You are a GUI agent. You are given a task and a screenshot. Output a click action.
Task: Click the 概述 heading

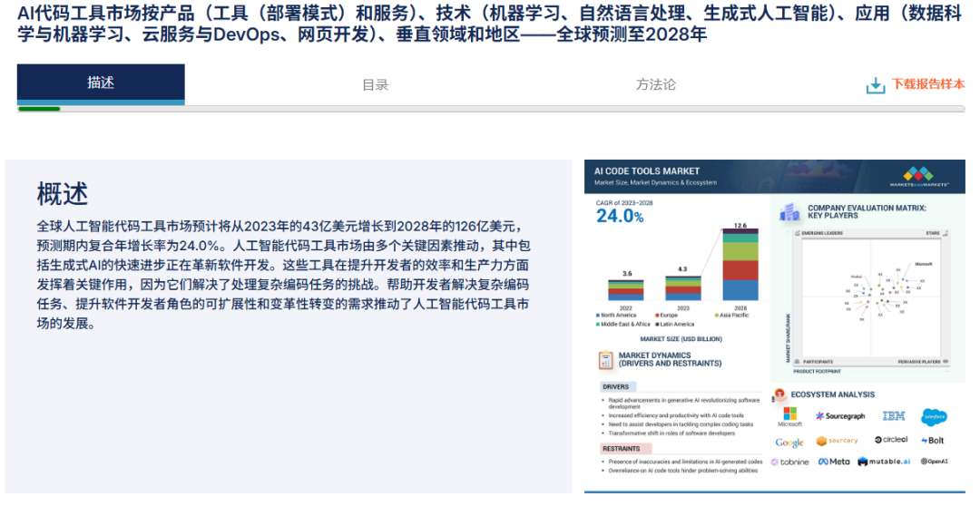point(63,194)
